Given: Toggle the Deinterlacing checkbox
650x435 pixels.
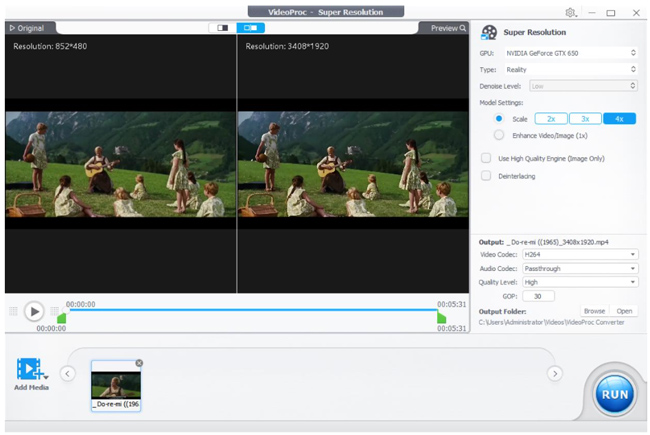Looking at the screenshot, I should click(x=486, y=176).
